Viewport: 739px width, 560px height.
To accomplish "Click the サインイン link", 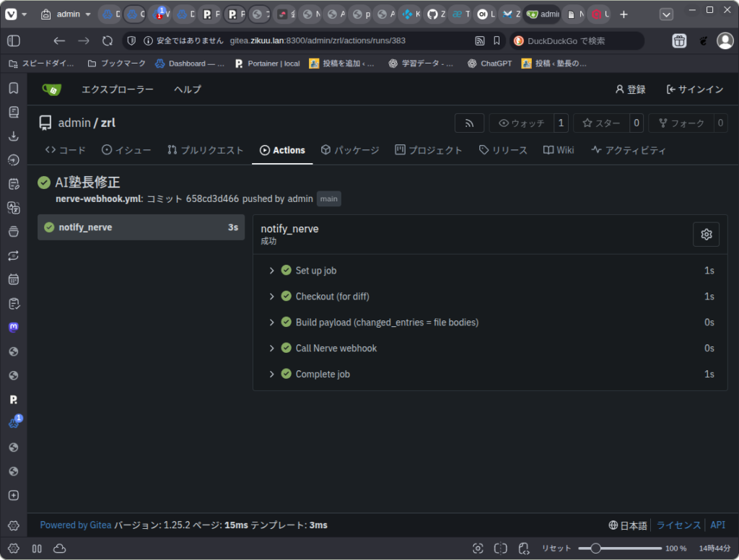I will pyautogui.click(x=694, y=89).
